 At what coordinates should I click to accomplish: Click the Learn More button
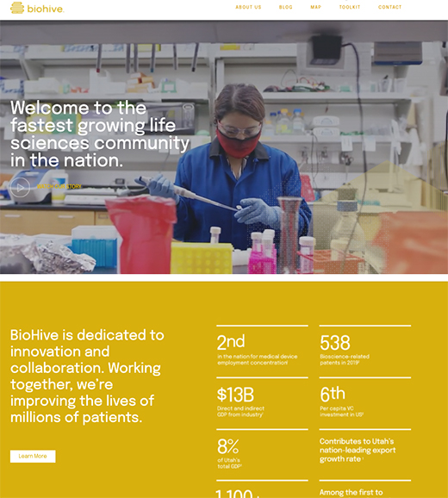click(33, 456)
